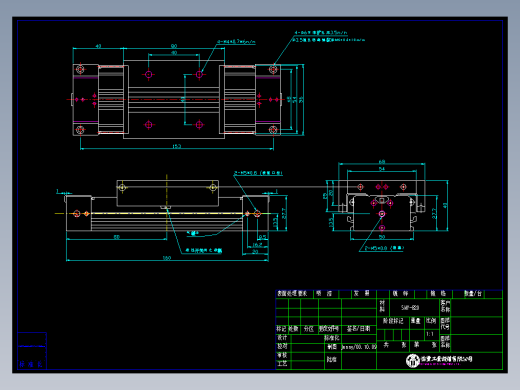Viewport: 520px width, 390px height.
Task: Select the 2-M5×0.8 note above side view
Action: [x=258, y=173]
